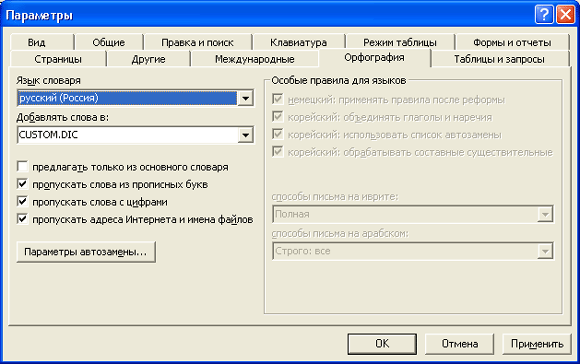Screen dimensions: 580x364
Task: Open the Общие tab
Action: [x=108, y=43]
